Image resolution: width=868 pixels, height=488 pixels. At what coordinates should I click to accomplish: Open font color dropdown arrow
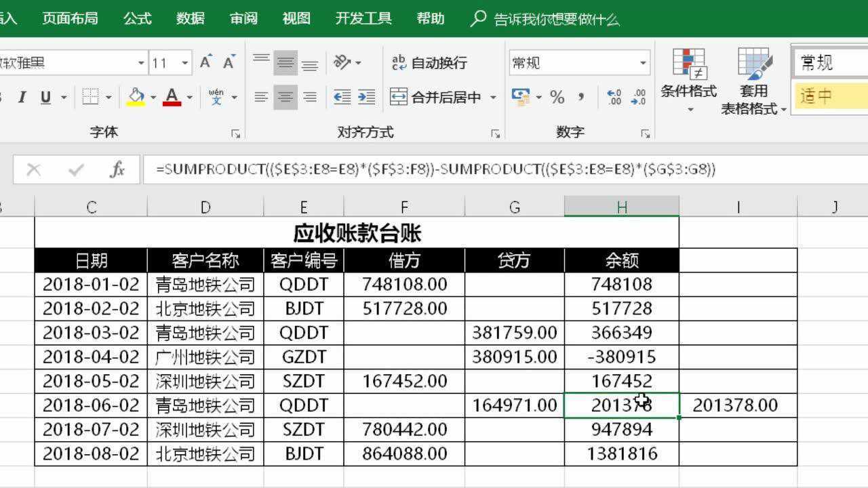189,98
